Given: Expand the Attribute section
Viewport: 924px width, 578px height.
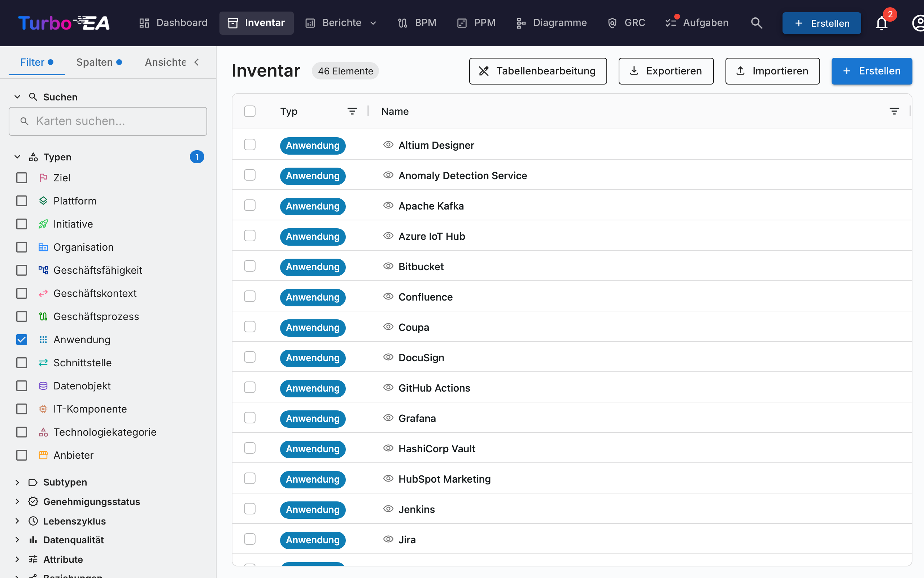Looking at the screenshot, I should pos(17,559).
